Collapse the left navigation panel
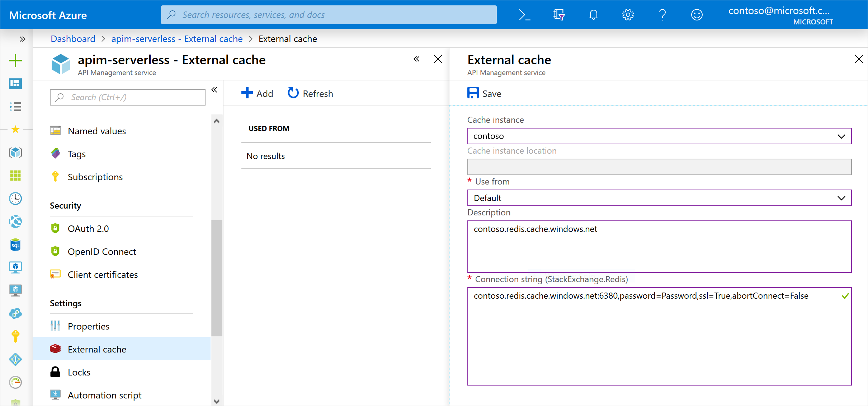868x406 pixels. pyautogui.click(x=215, y=90)
